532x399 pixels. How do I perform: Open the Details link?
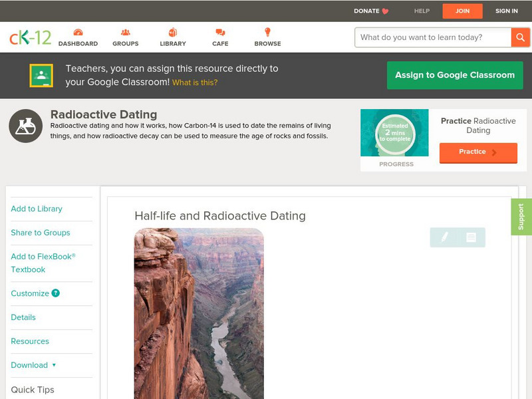23,317
